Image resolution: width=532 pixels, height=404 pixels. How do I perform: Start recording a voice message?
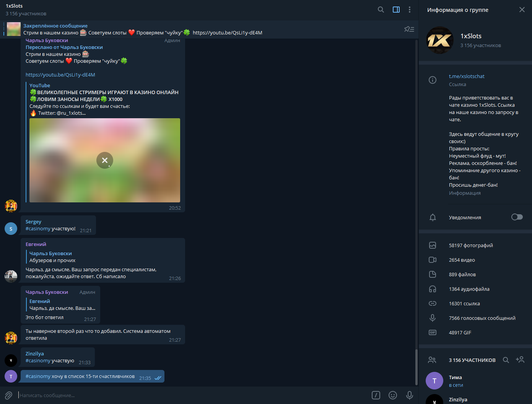pos(410,395)
